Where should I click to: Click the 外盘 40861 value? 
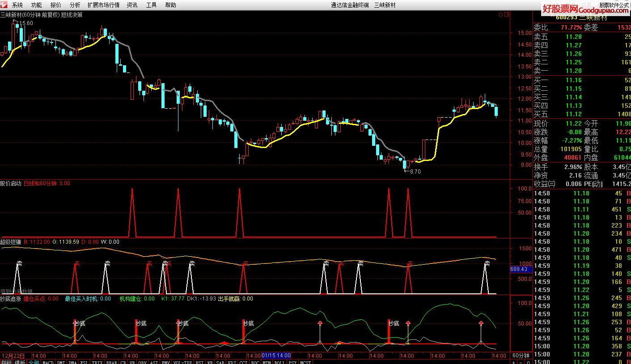573,157
